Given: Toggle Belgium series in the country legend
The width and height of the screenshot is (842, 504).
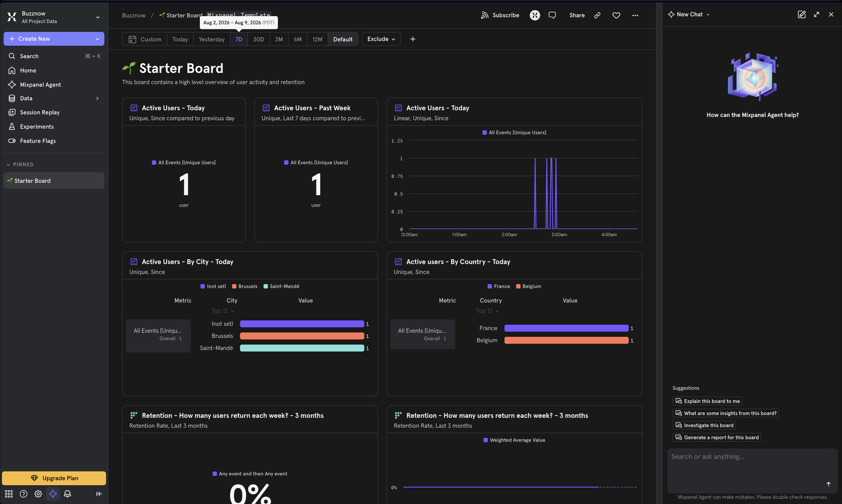Looking at the screenshot, I should click(x=528, y=286).
